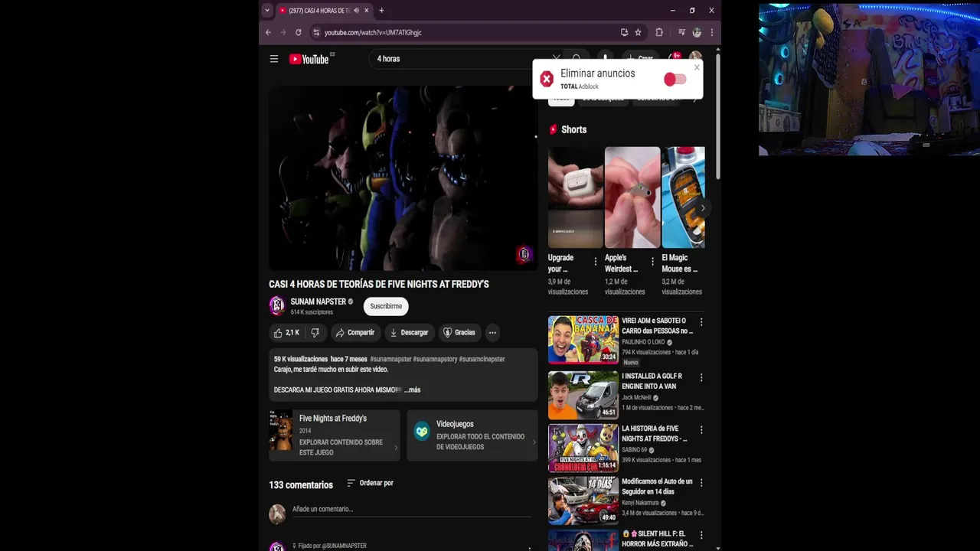Open Ordenar por comments sort menu

[x=370, y=483]
